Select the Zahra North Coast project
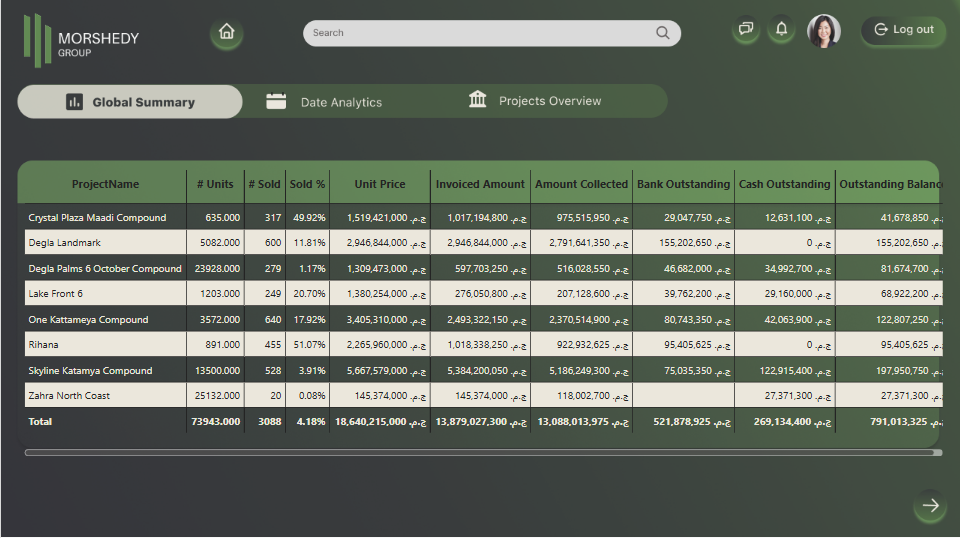 tap(69, 396)
